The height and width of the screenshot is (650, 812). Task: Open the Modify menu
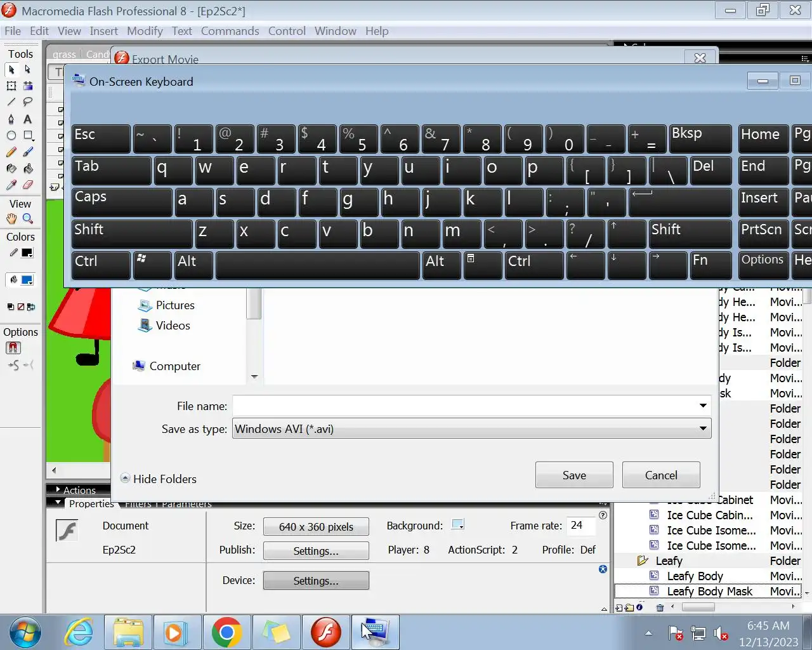[145, 31]
